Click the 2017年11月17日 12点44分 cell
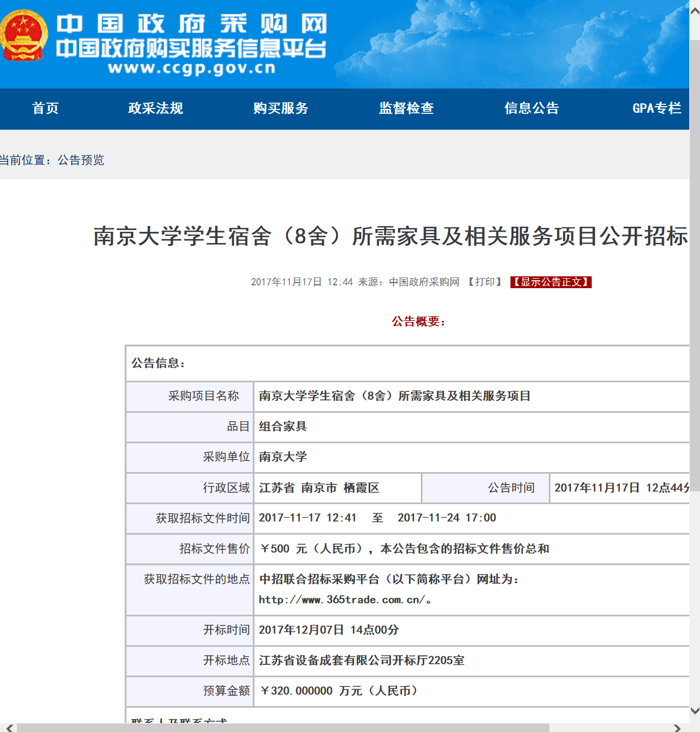The height and width of the screenshot is (732, 700). 620,488
